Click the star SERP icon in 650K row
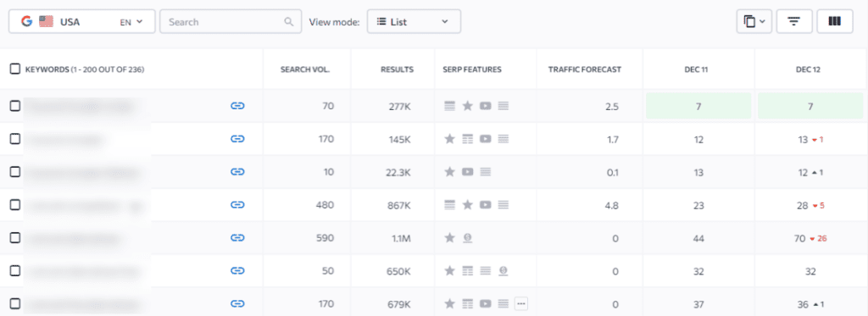 click(x=450, y=270)
